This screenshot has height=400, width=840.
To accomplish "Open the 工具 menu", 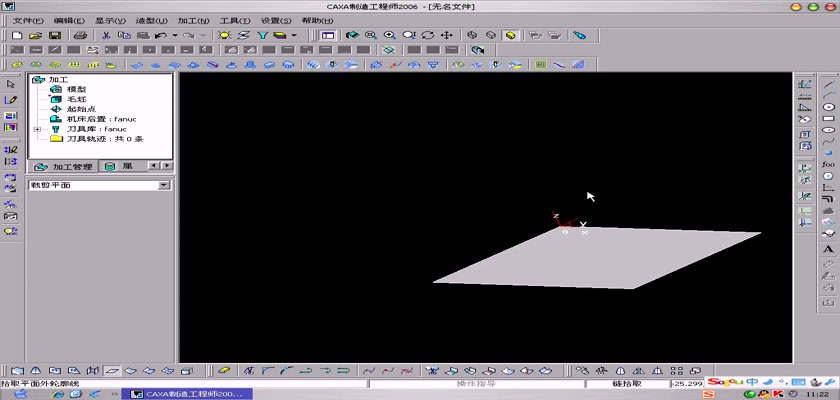I will pos(235,20).
